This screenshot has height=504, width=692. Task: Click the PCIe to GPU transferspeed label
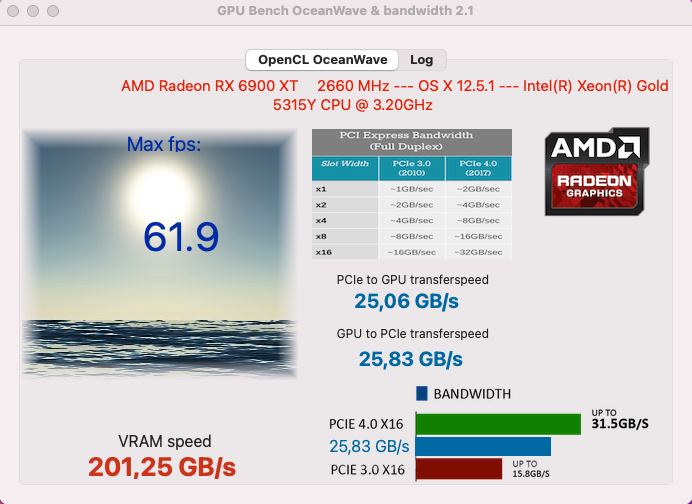tap(413, 280)
